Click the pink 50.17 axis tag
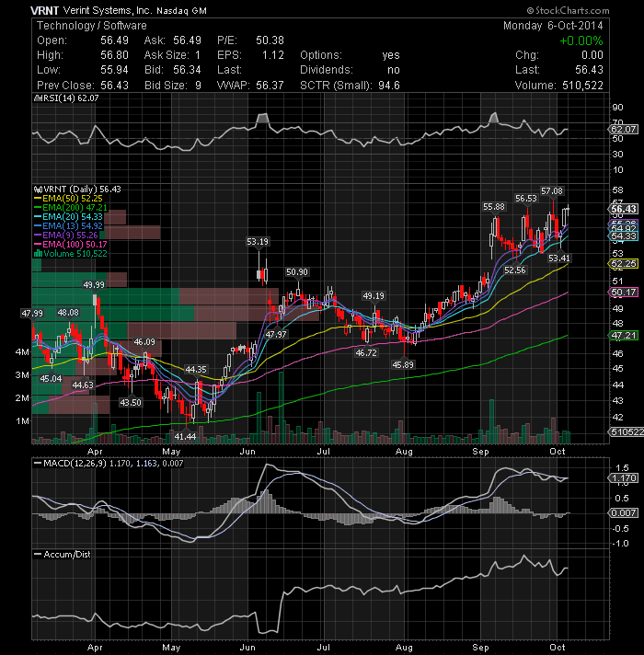 (x=623, y=292)
